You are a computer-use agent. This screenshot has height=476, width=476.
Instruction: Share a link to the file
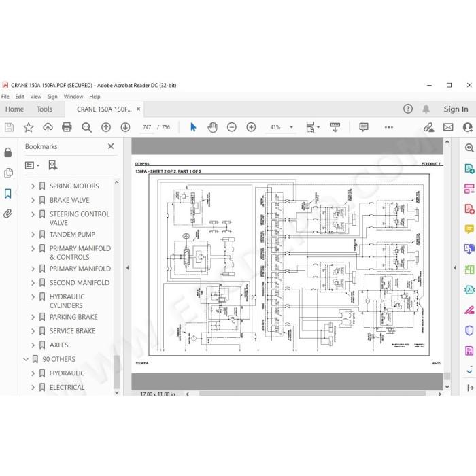(x=428, y=127)
